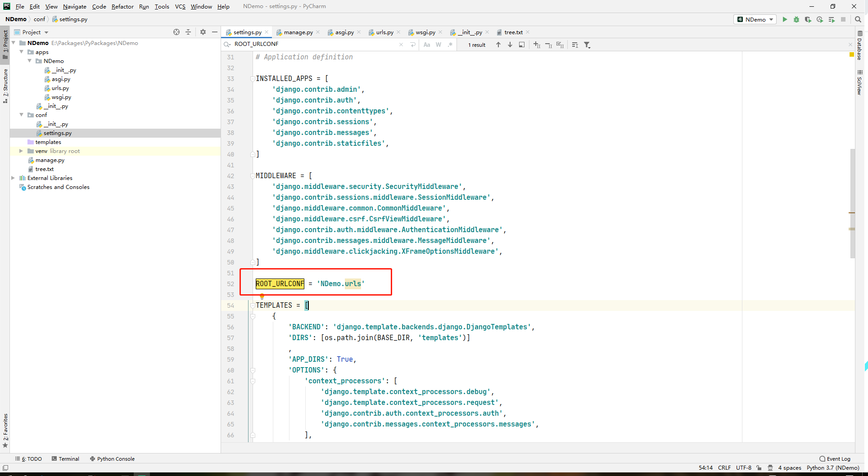868x476 pixels.
Task: Expand External Libraries in project tree
Action: click(x=13, y=178)
